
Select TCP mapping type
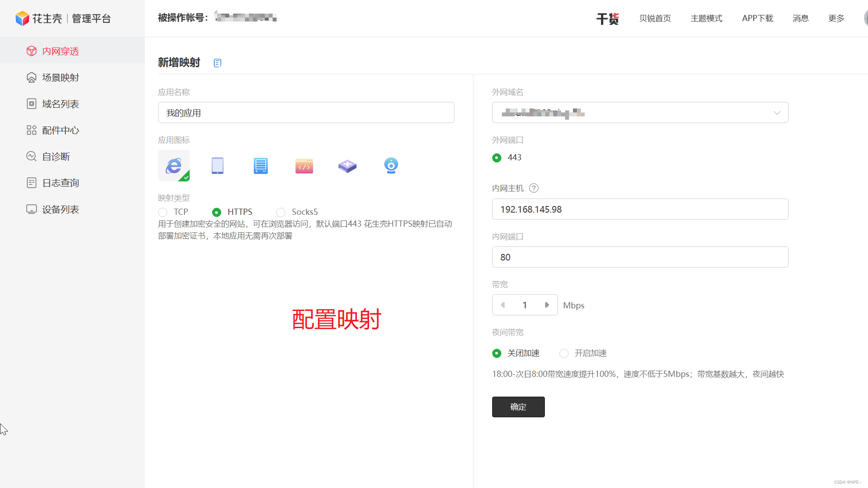pyautogui.click(x=163, y=212)
